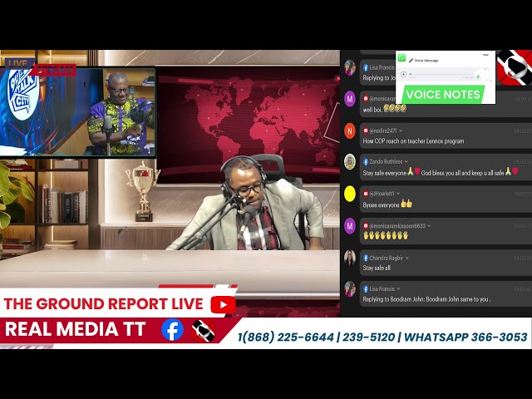Open the Trinidad flag logo at top right
The image size is (532, 399).
[515, 67]
